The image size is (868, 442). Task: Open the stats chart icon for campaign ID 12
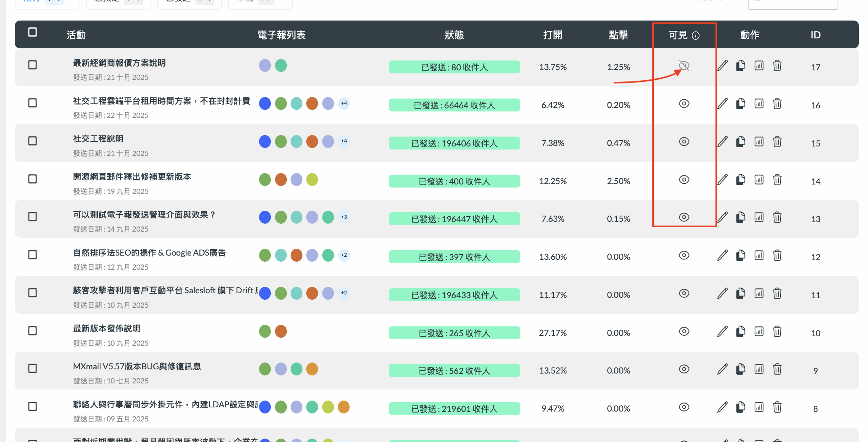coord(759,256)
